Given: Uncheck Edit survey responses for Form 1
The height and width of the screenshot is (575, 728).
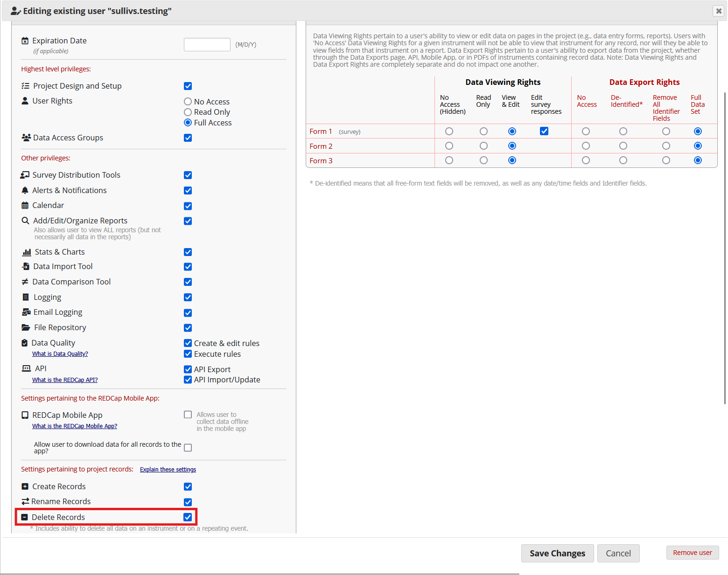Looking at the screenshot, I should 544,131.
